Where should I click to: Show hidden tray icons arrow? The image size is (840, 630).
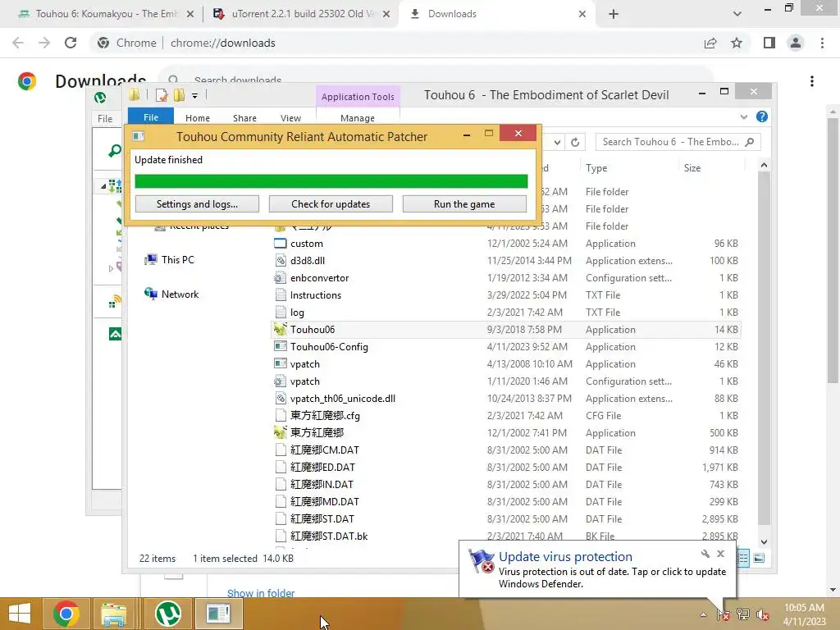(703, 614)
